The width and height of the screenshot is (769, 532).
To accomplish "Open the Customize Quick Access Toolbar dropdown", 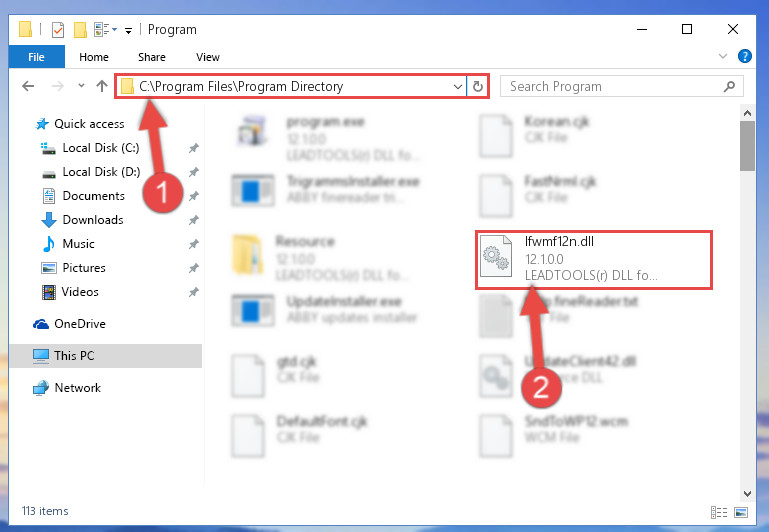I will tap(128, 30).
